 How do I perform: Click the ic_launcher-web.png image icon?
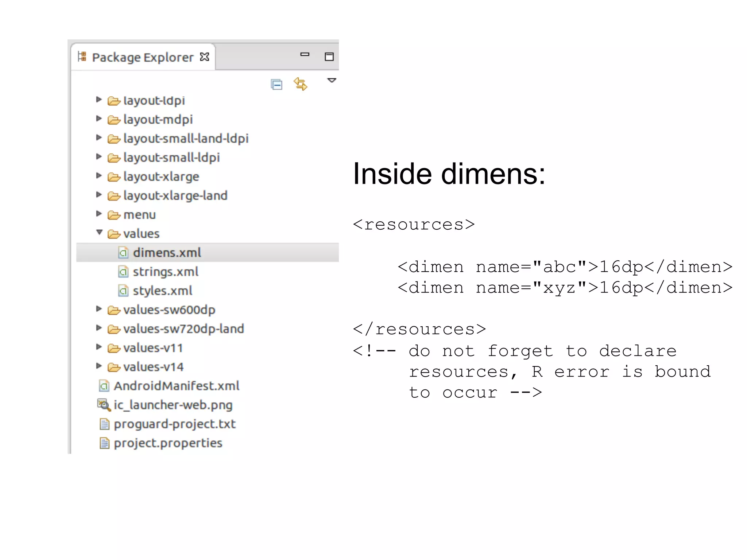coord(104,405)
